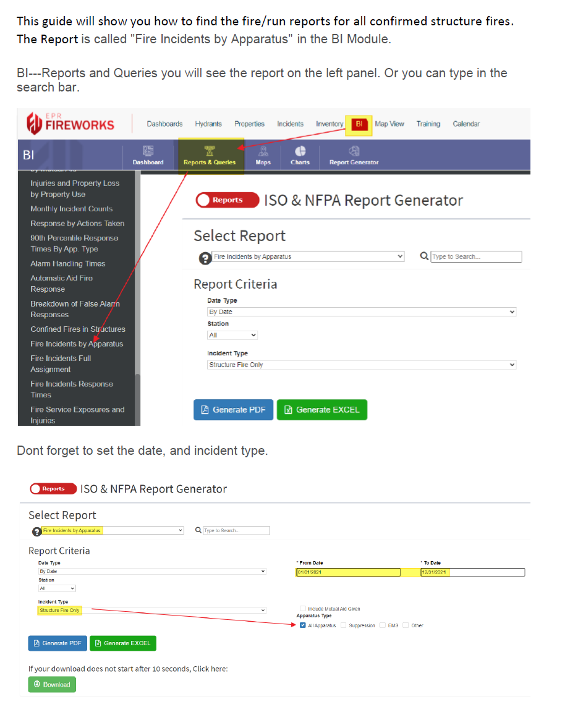This screenshot has height=728, width=570.
Task: Open Date Type dropdown in lower screenshot
Action: [x=152, y=571]
